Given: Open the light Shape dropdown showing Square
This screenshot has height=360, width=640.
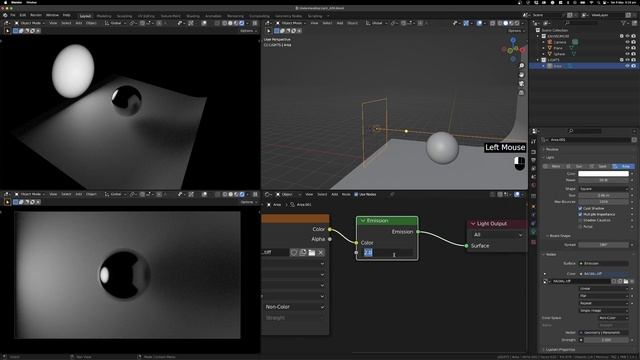Looking at the screenshot, I should pyautogui.click(x=603, y=189).
